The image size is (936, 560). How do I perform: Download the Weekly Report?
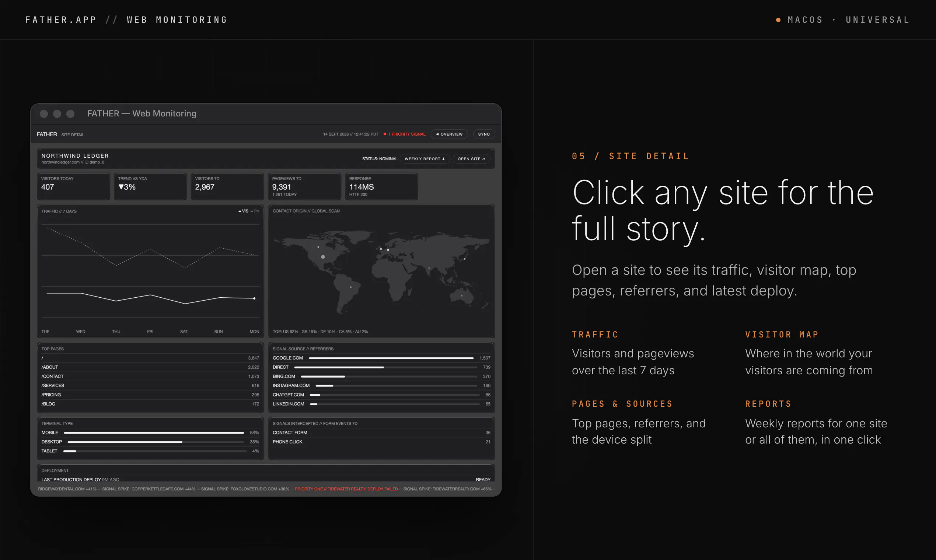[x=425, y=159]
